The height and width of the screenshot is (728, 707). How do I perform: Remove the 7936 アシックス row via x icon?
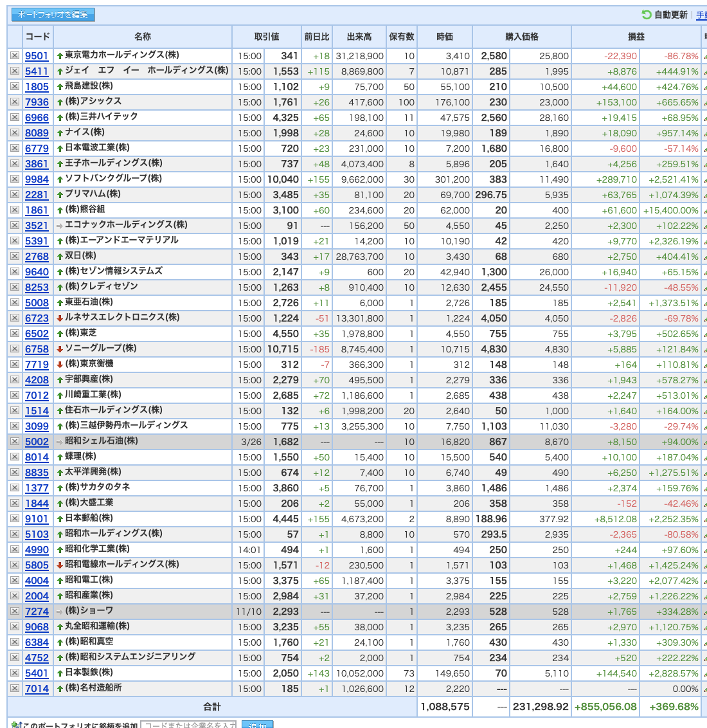click(x=15, y=102)
